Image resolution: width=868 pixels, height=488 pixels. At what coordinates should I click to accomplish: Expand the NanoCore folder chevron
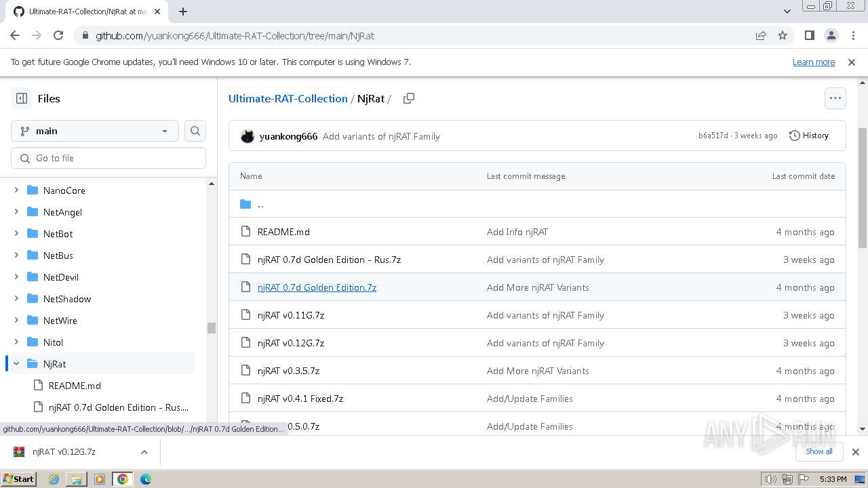point(16,190)
